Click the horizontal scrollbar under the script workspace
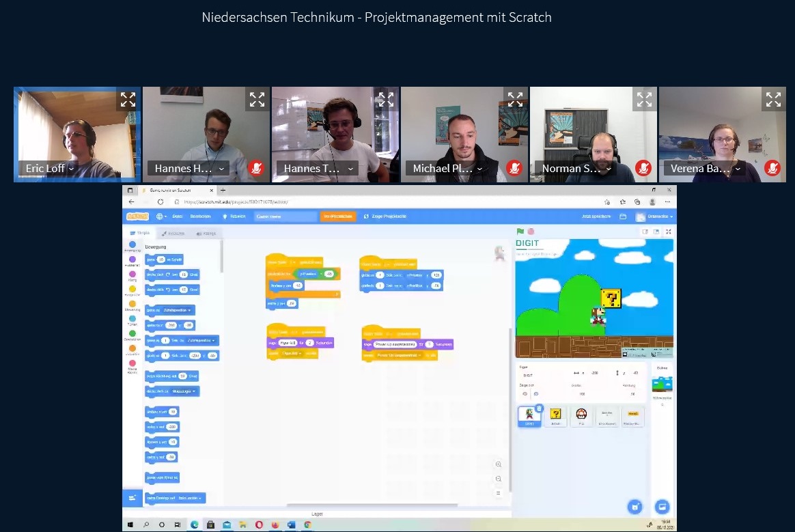The height and width of the screenshot is (532, 795). (372, 505)
